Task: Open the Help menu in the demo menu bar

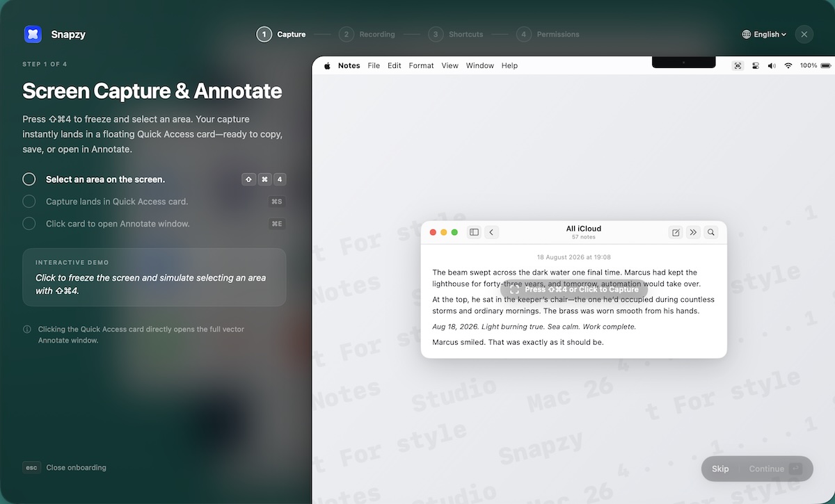Action: [509, 65]
